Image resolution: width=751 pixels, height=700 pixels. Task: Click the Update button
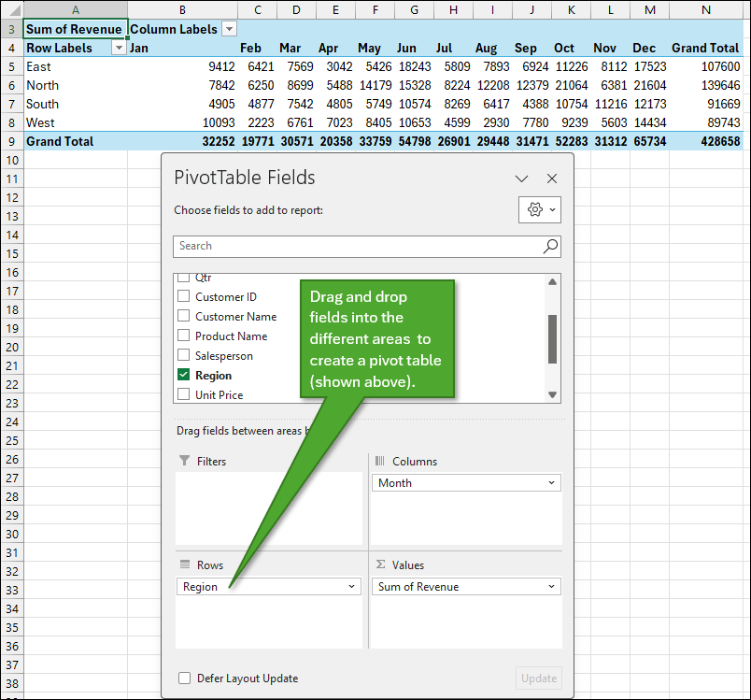pos(539,679)
